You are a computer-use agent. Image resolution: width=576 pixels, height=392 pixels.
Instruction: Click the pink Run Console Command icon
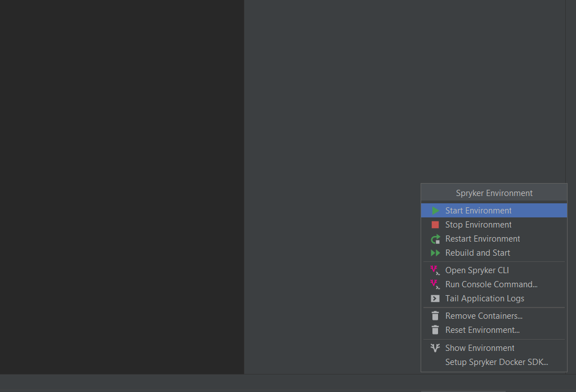point(435,284)
